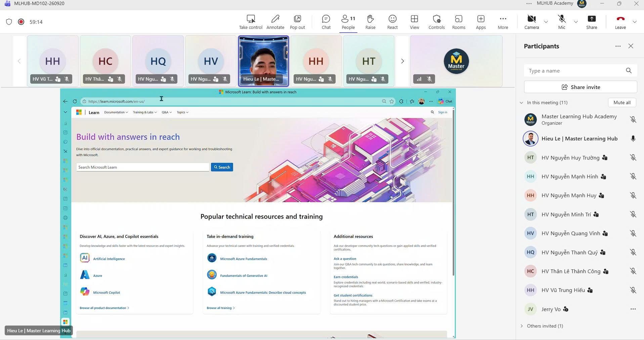This screenshot has width=644, height=340.
Task: Click the Mute all button
Action: pyautogui.click(x=622, y=102)
